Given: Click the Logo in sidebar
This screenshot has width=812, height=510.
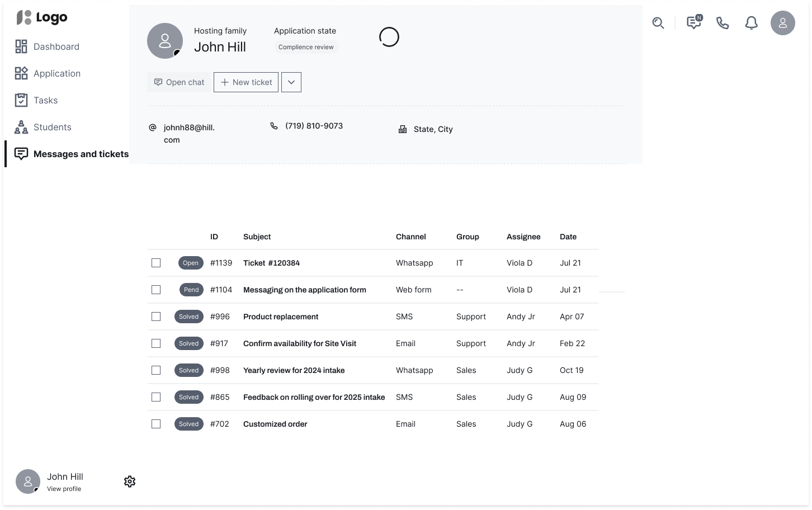Looking at the screenshot, I should (42, 18).
